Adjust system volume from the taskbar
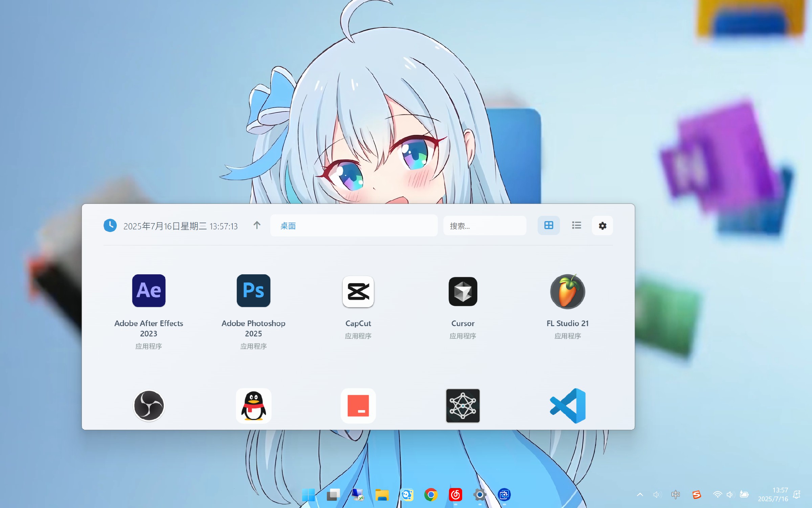This screenshot has width=812, height=508. 730,494
